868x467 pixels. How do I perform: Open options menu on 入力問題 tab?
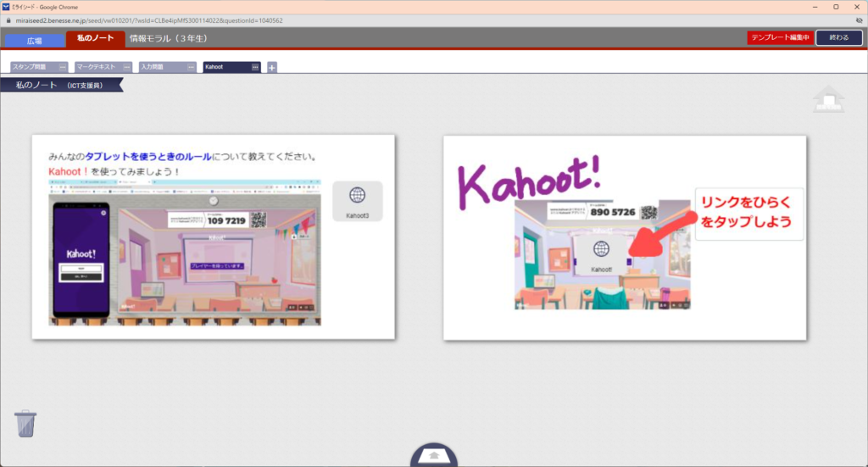191,67
